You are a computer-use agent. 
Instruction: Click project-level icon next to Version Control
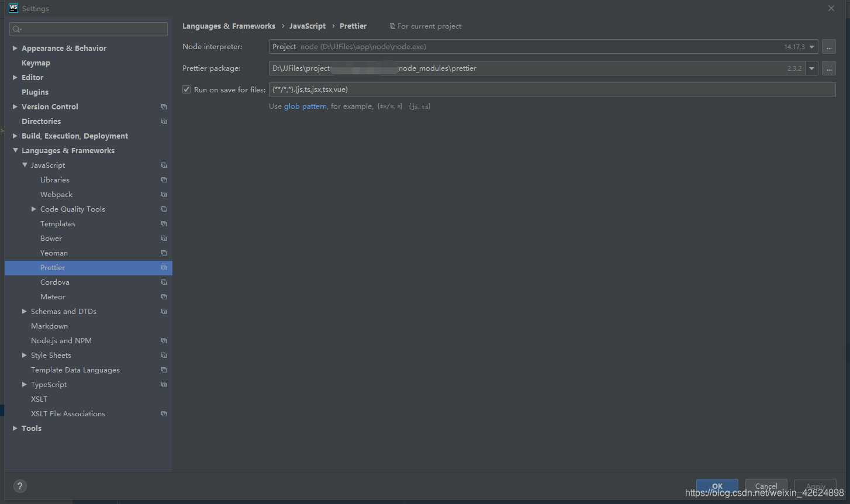tap(164, 107)
